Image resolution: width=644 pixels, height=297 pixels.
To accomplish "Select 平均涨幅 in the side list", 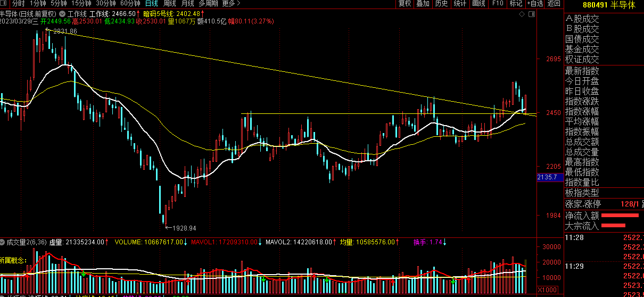I will tap(582, 121).
